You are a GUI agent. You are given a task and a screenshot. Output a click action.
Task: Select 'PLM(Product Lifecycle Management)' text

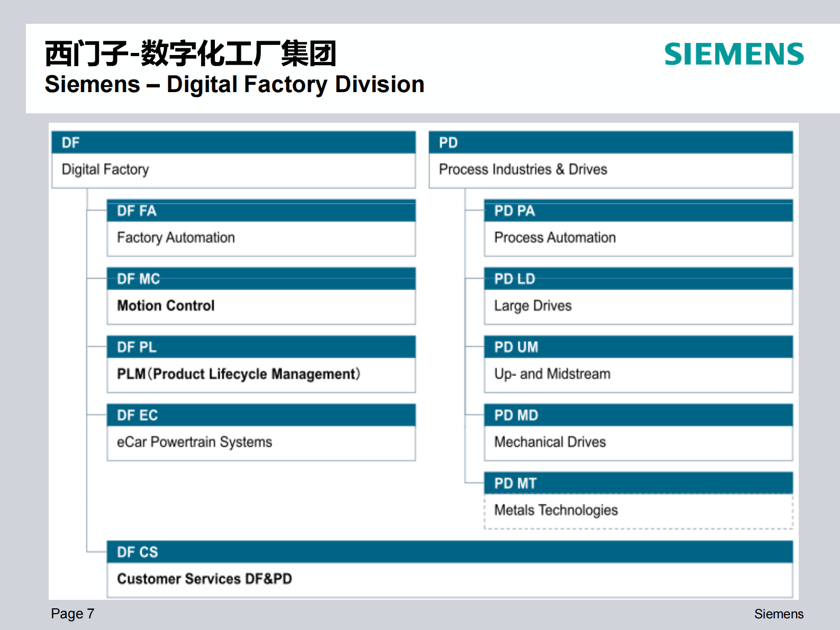[x=239, y=374]
